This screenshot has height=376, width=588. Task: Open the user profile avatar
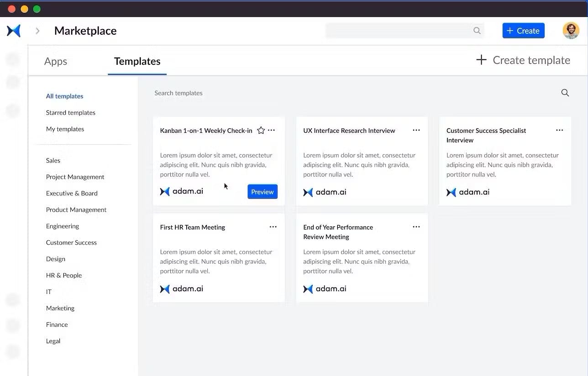[x=571, y=31]
